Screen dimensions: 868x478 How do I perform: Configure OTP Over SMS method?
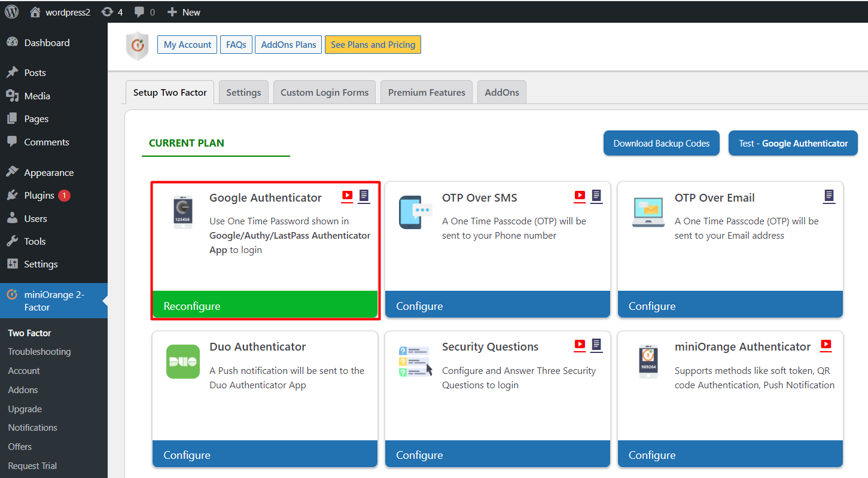498,305
